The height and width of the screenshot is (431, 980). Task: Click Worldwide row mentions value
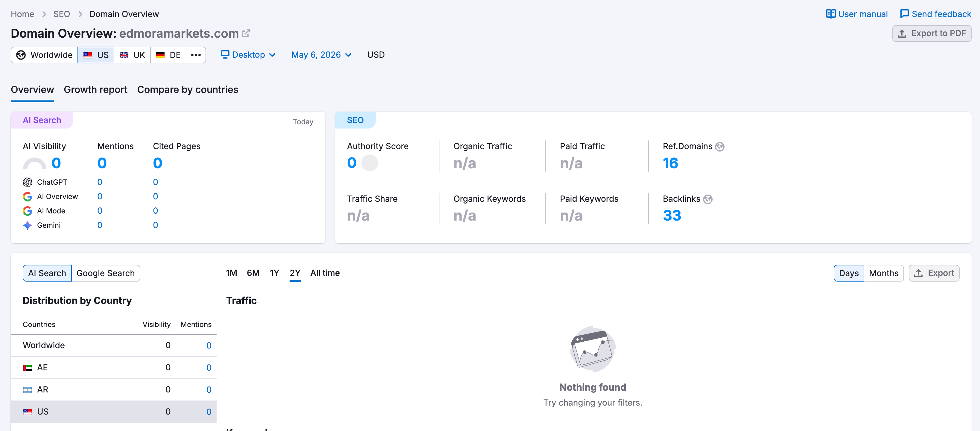pos(209,346)
